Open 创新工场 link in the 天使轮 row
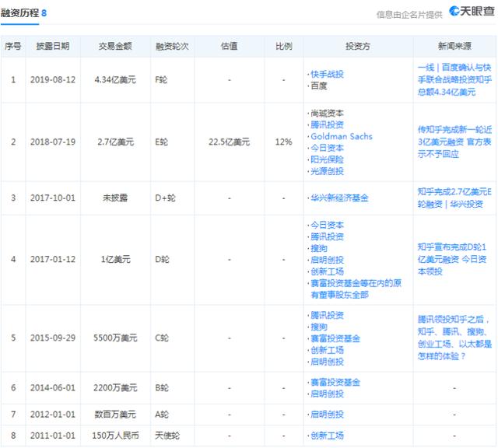 tap(327, 436)
